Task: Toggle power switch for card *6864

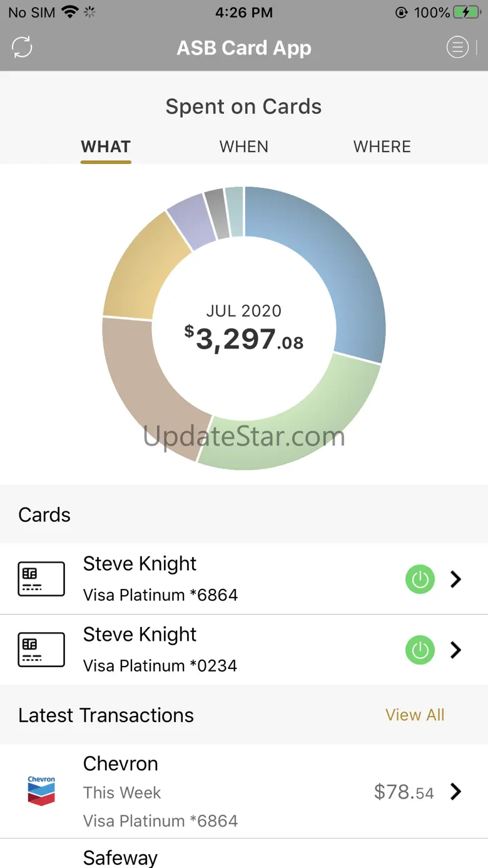Action: click(420, 580)
